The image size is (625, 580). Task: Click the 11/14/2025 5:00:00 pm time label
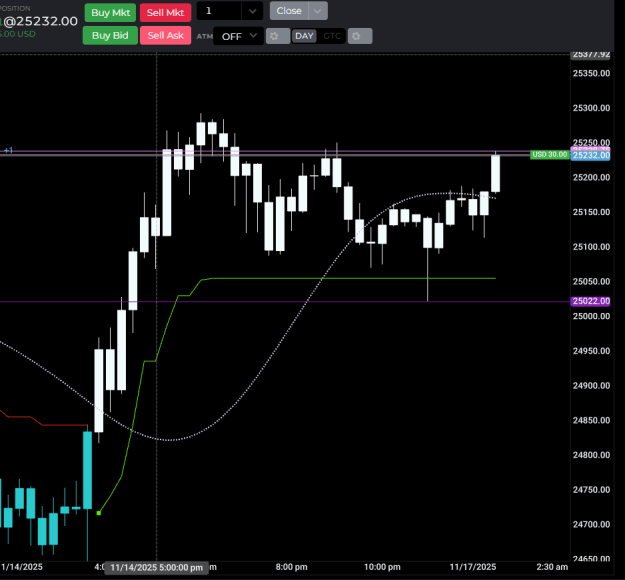156,567
